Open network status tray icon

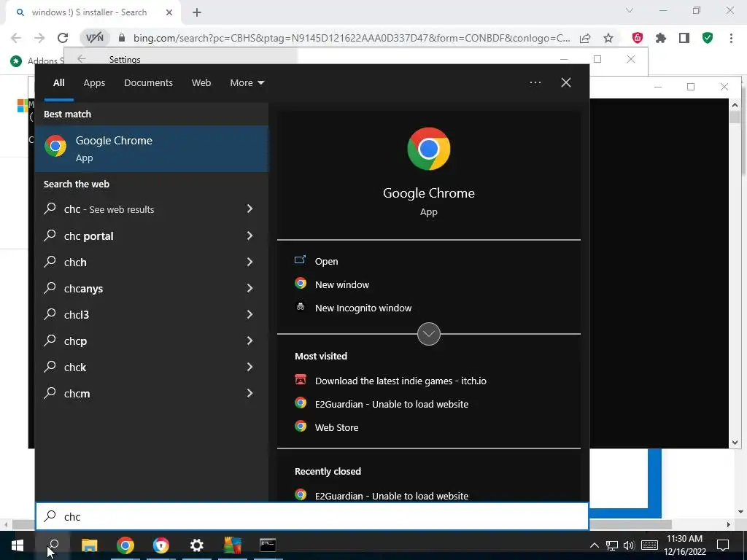coord(612,545)
